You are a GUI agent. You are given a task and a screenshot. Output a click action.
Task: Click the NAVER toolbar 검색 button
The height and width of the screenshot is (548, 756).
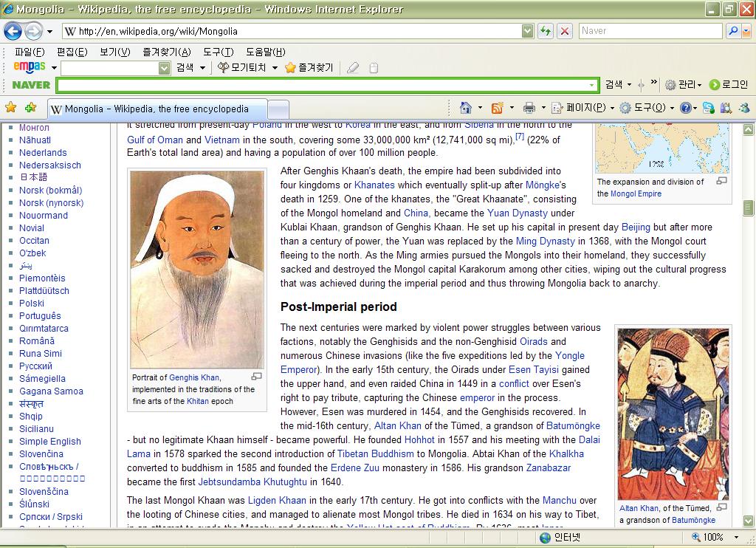pos(614,85)
